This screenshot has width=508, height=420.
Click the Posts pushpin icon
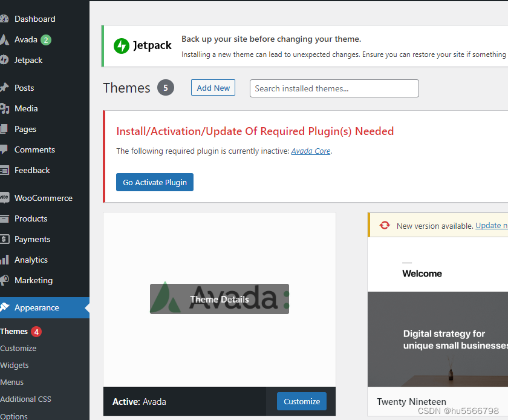click(x=4, y=88)
